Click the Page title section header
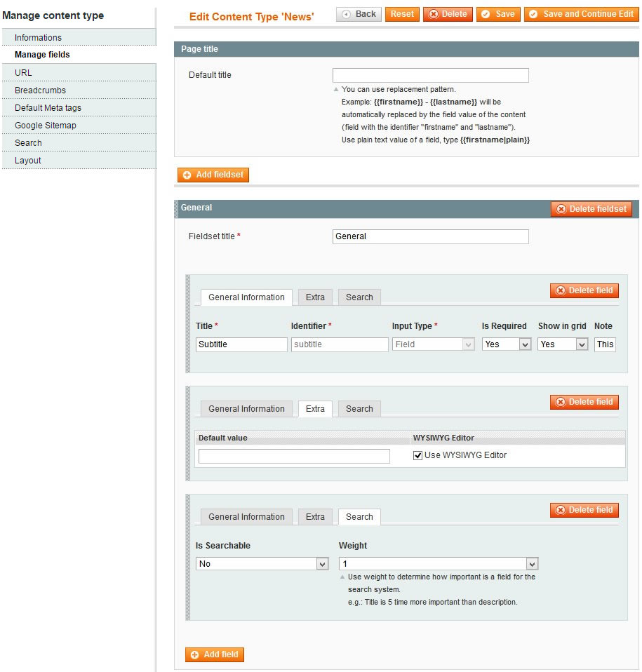Viewport: 642px width, 672px height. pyautogui.click(x=406, y=49)
